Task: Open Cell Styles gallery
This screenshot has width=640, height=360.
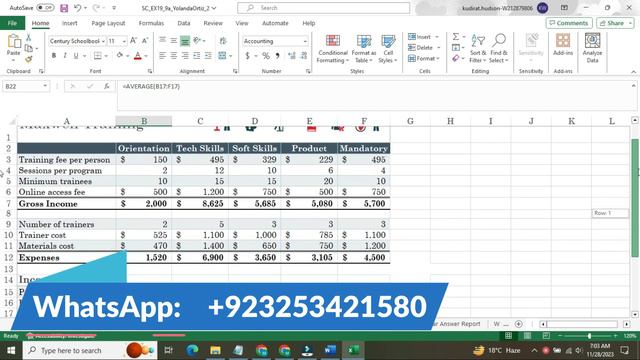Action: (388, 49)
